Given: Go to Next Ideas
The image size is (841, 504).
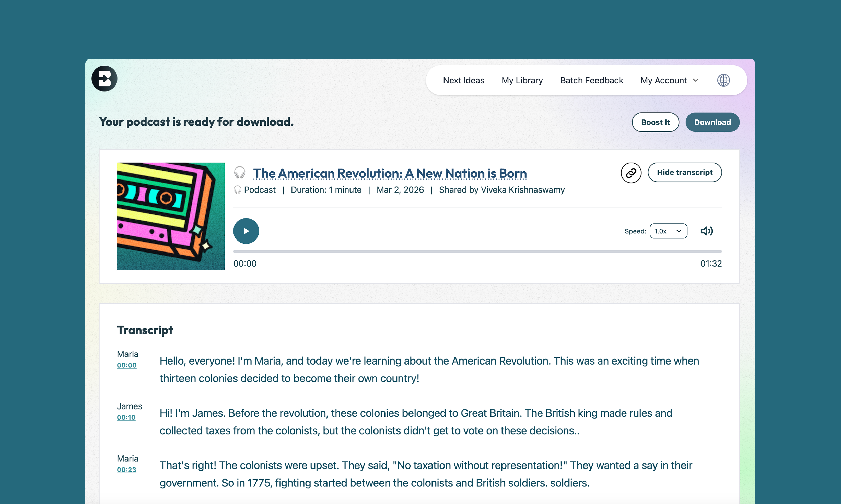Looking at the screenshot, I should (463, 80).
